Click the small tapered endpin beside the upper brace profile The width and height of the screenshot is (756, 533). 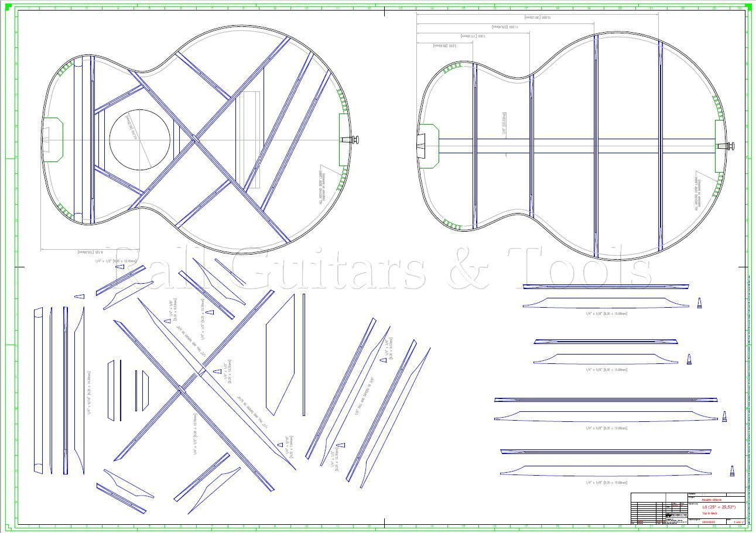pyautogui.click(x=700, y=304)
